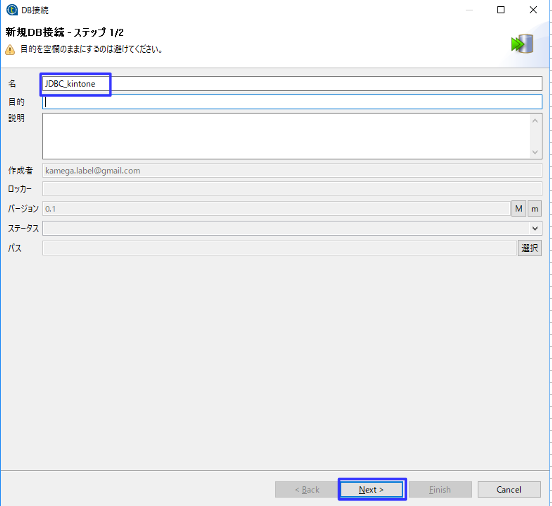This screenshot has height=506, width=552.
Task: Click the empty ロッカー field
Action: click(x=292, y=189)
